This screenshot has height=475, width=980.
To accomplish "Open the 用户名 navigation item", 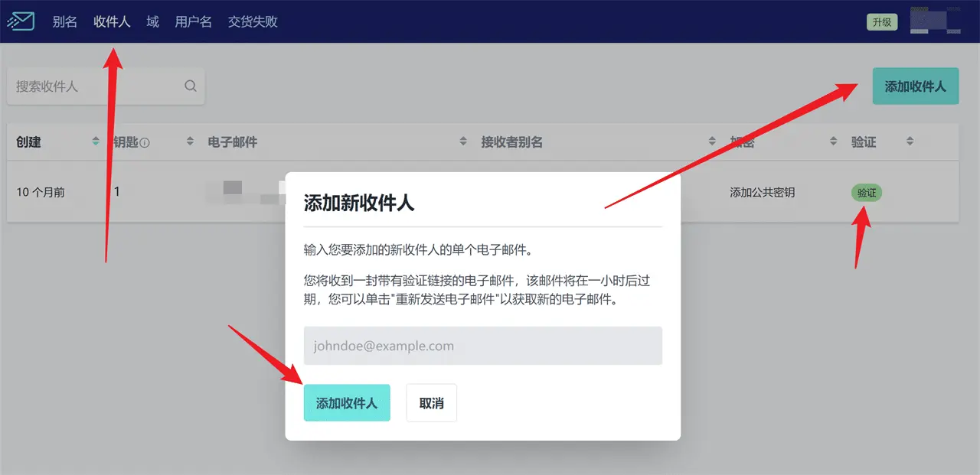I will pyautogui.click(x=193, y=21).
